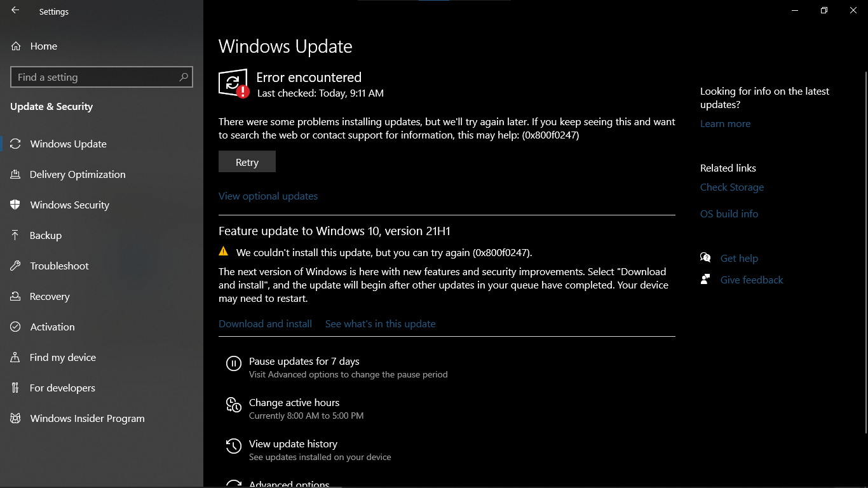The width and height of the screenshot is (868, 488).
Task: Open Get help chat icon
Action: [x=705, y=258]
